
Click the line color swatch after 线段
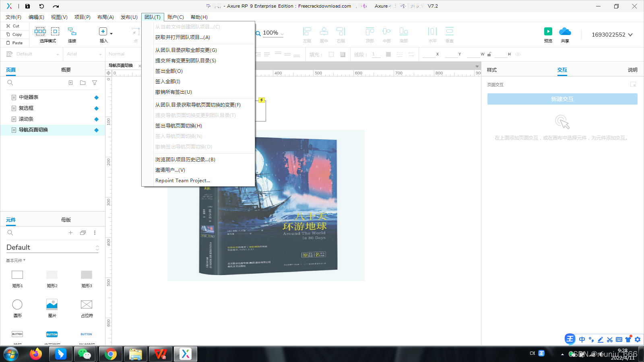(x=388, y=54)
